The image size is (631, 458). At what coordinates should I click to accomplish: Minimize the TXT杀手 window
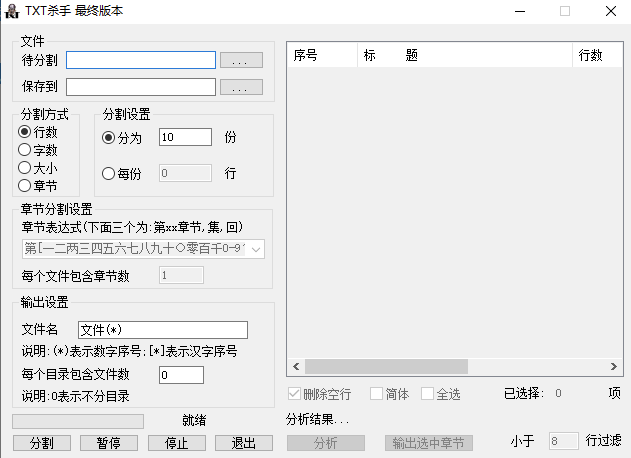(520, 11)
